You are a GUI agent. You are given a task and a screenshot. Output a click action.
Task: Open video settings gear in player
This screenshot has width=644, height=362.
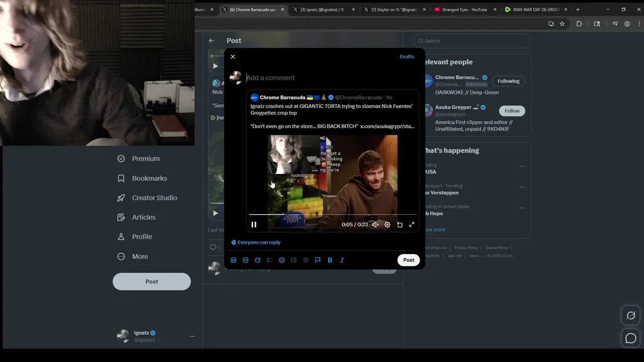(x=387, y=225)
